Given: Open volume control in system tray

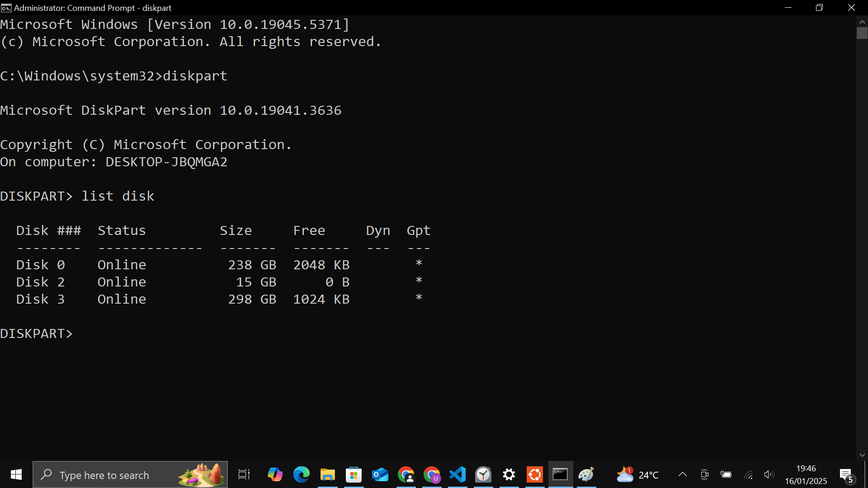Looking at the screenshot, I should click(x=769, y=474).
